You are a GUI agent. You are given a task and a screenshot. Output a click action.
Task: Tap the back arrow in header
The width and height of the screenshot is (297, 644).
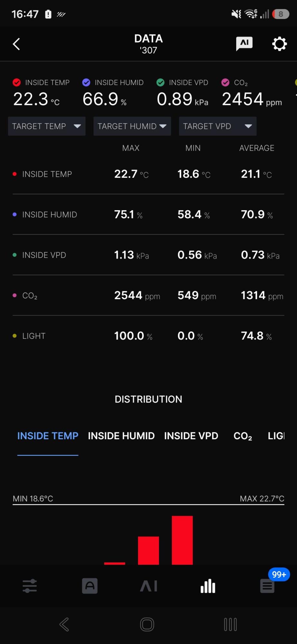[16, 44]
